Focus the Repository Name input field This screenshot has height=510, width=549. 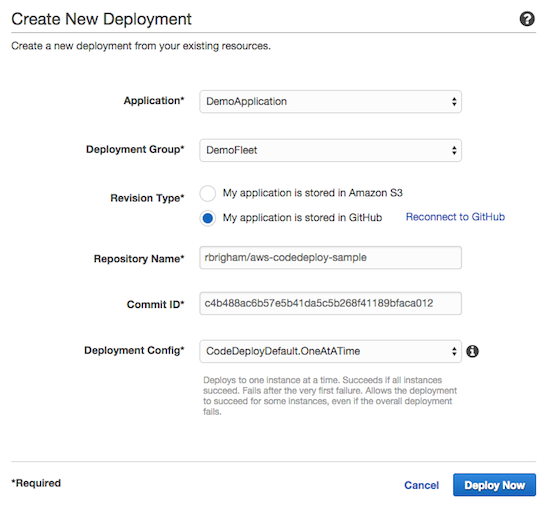pyautogui.click(x=330, y=258)
